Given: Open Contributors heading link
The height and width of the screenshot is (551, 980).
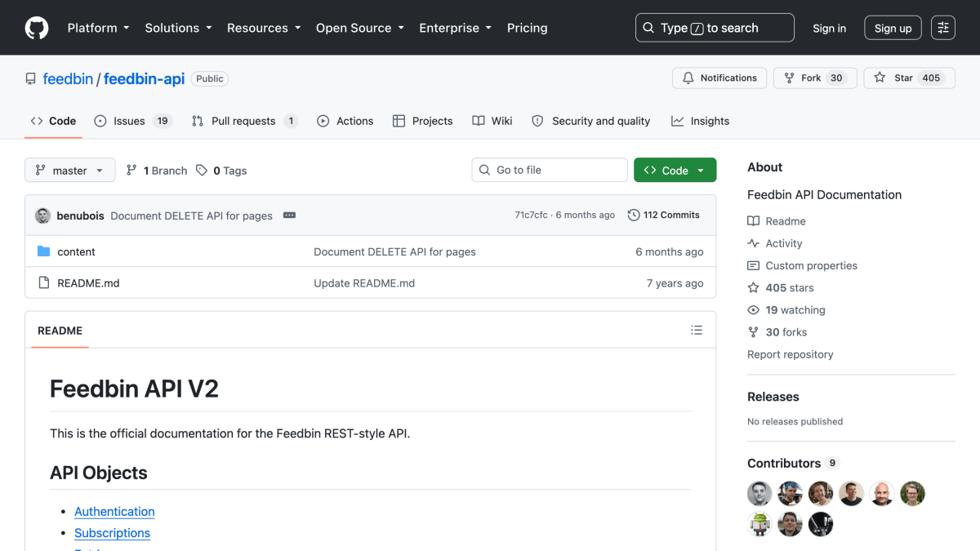Looking at the screenshot, I should coord(793,463).
